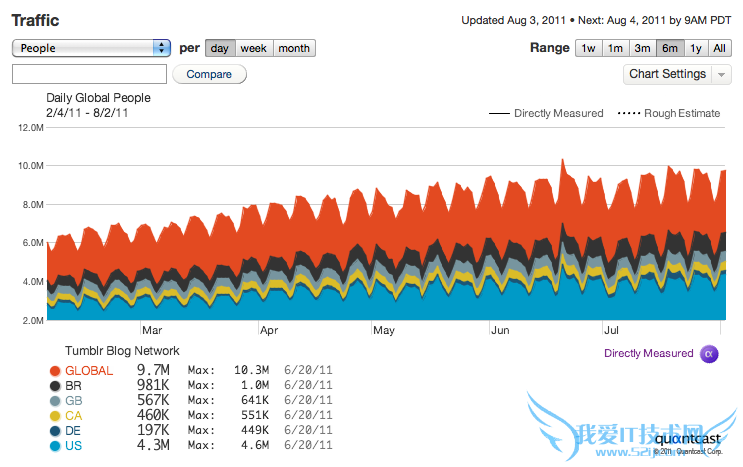
Task: Click the BR dark legend swatch
Action: (x=55, y=386)
